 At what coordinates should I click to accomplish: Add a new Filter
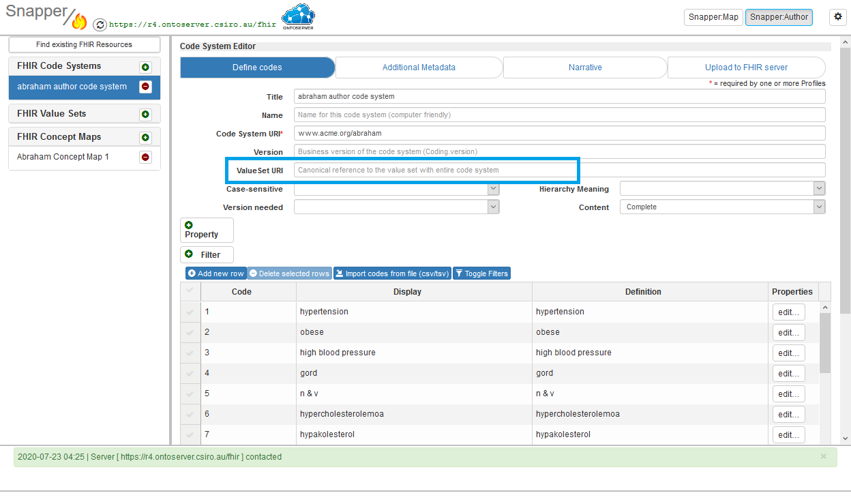(x=207, y=254)
